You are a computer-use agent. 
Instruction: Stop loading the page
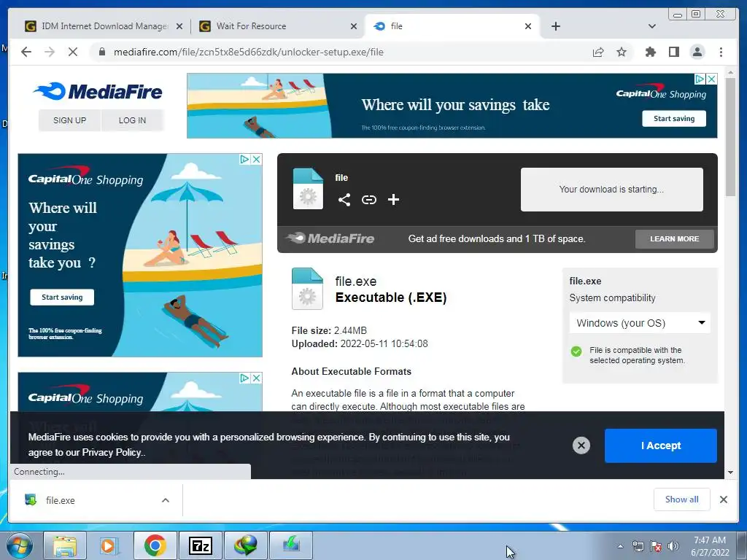(73, 52)
